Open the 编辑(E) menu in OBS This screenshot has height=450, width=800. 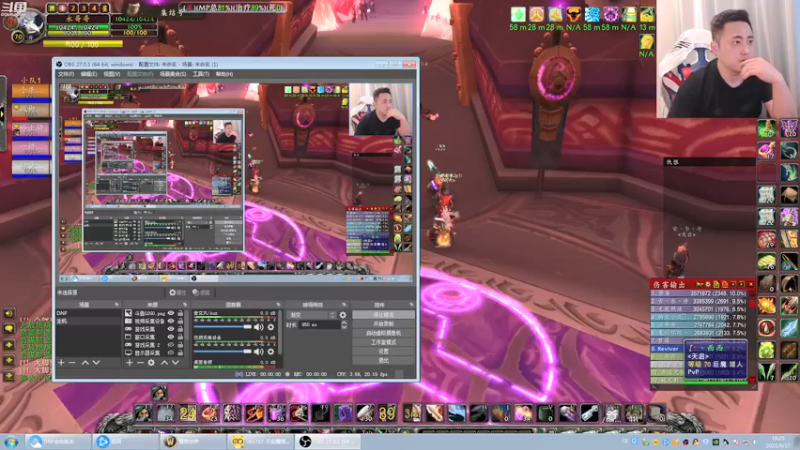pyautogui.click(x=88, y=74)
